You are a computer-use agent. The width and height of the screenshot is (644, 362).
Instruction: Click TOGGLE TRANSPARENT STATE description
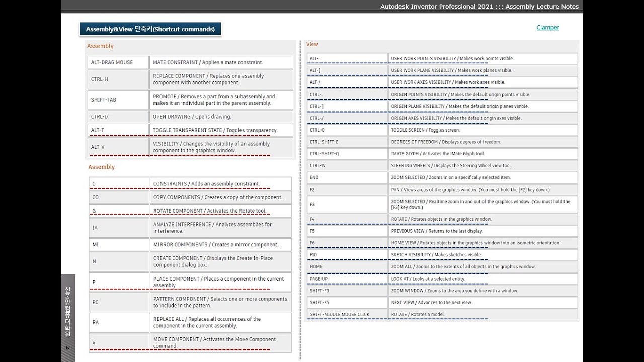click(221, 130)
